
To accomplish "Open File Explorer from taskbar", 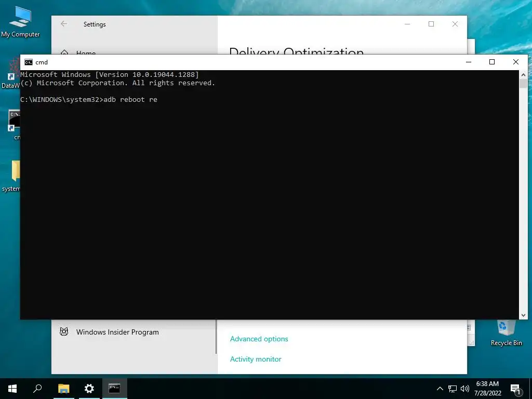I will pos(63,389).
